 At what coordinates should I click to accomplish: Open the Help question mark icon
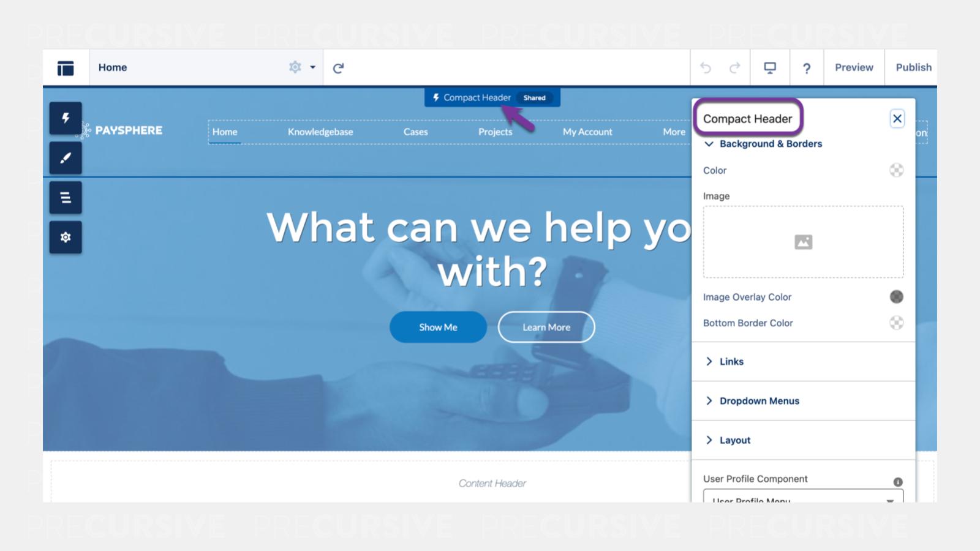click(807, 68)
